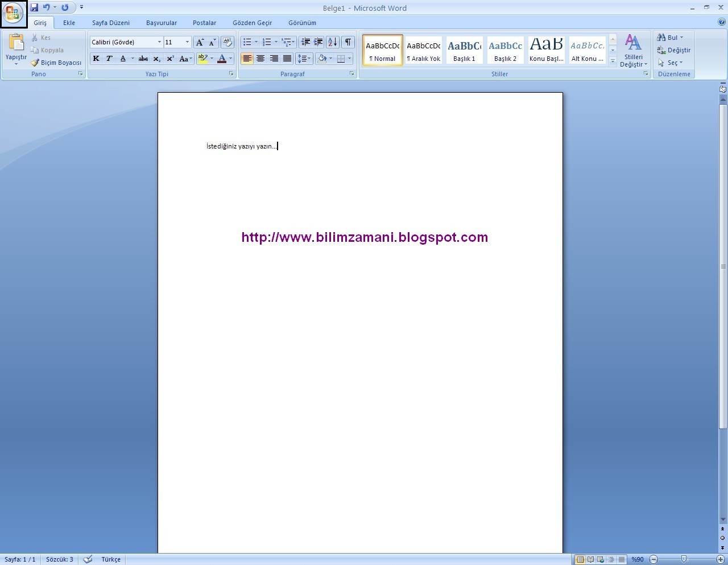
Task: Open the Calibri (Gövde) font dropdown
Action: click(x=159, y=42)
